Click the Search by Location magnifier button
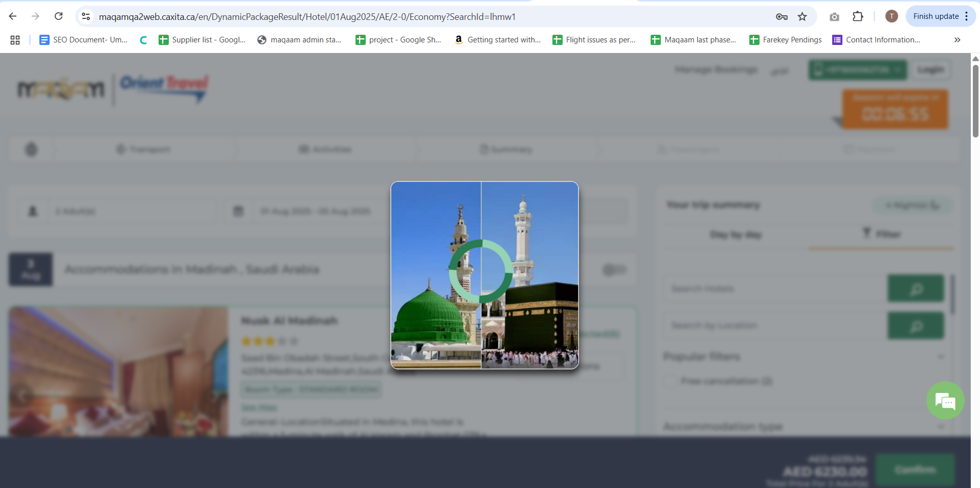The image size is (980, 488). (916, 326)
